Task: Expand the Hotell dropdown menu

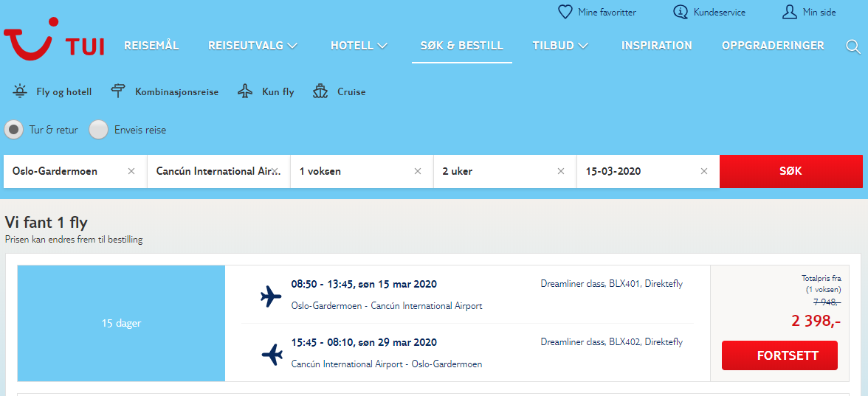Action: 359,46
